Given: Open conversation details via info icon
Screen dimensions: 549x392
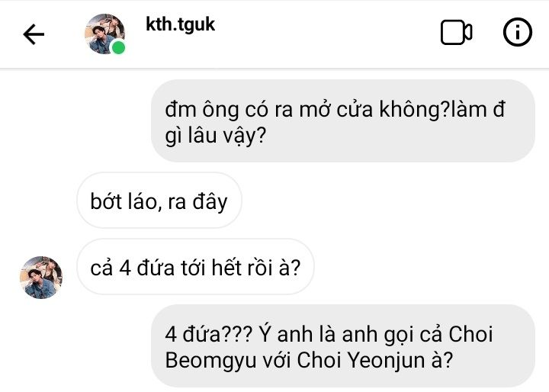Looking at the screenshot, I should tap(518, 32).
